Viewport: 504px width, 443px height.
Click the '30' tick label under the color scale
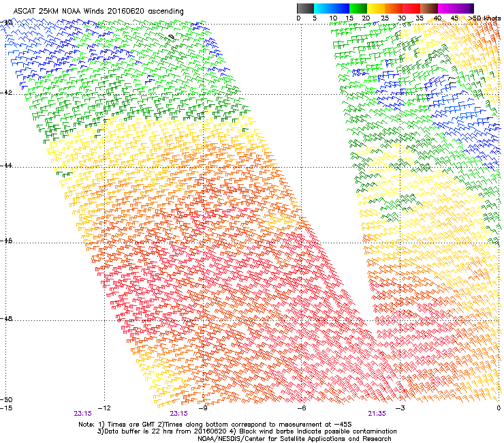402,18
